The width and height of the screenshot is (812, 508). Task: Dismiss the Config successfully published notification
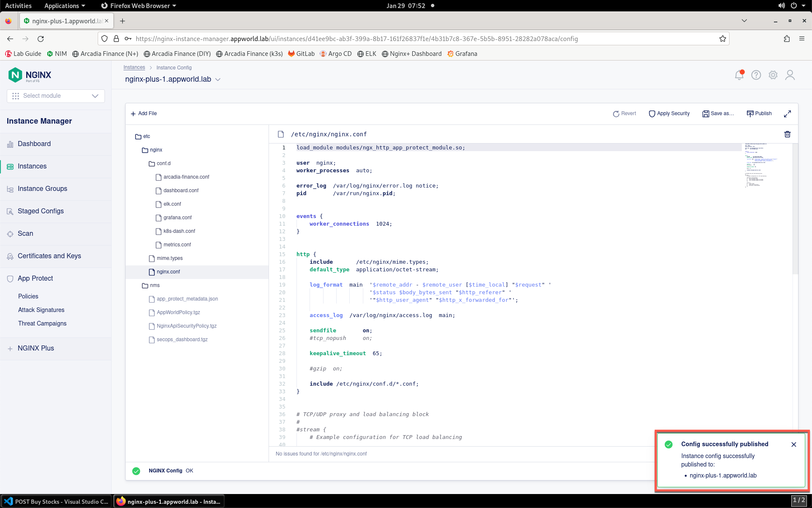[794, 444]
